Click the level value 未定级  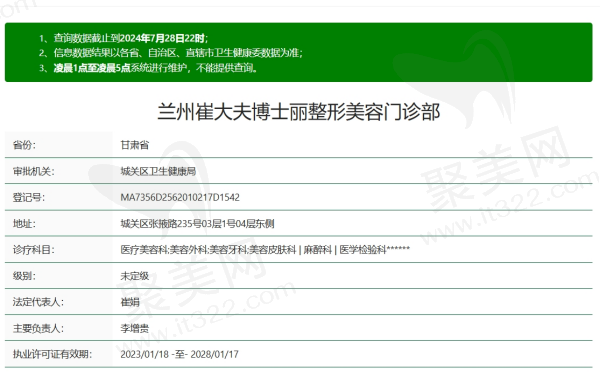135,276
